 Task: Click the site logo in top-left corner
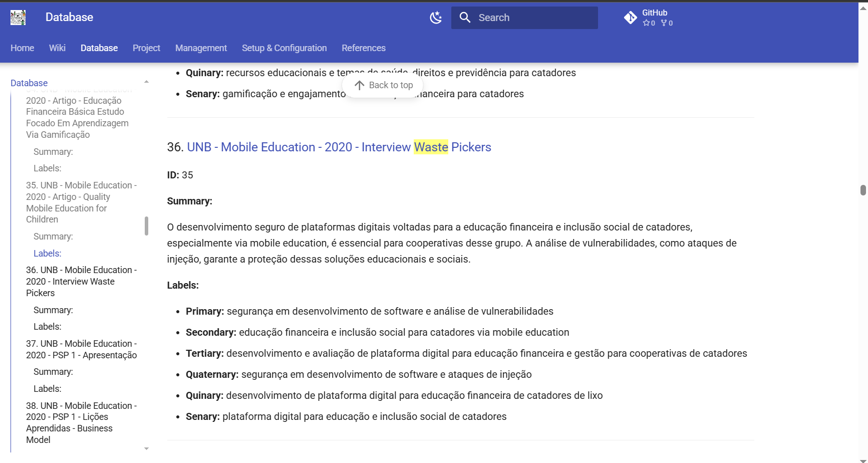[x=18, y=17]
